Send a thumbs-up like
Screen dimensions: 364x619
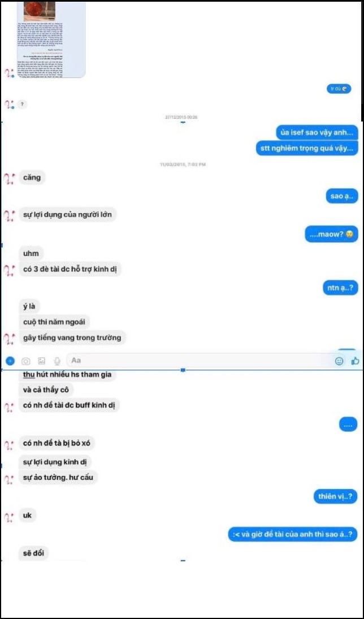[356, 361]
